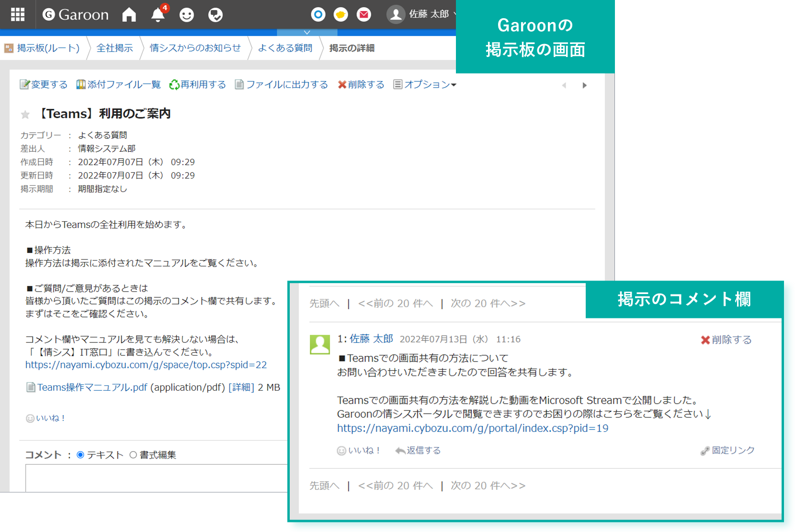Screen dimensions: 795x532
Task: Star the Teams bulletin as favorite
Action: 25,114
